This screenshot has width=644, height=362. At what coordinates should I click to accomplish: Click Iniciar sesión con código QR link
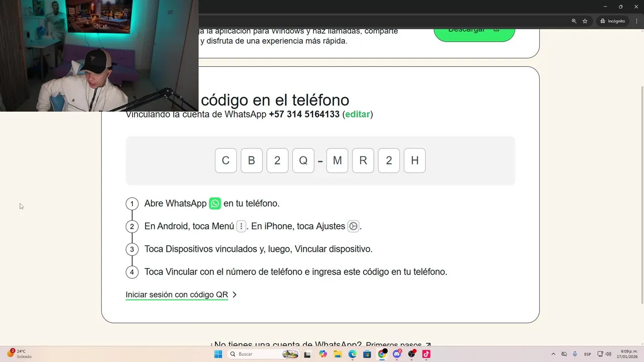177,295
